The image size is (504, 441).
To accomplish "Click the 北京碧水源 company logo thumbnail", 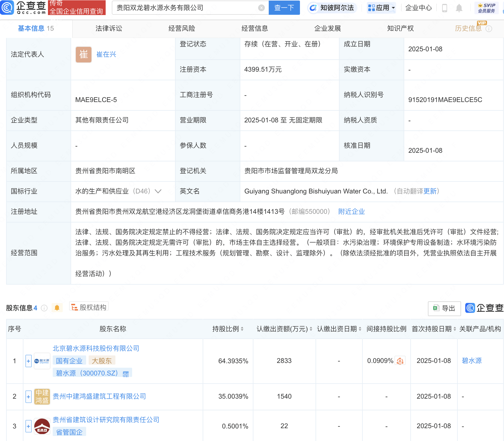I will click(x=42, y=361).
